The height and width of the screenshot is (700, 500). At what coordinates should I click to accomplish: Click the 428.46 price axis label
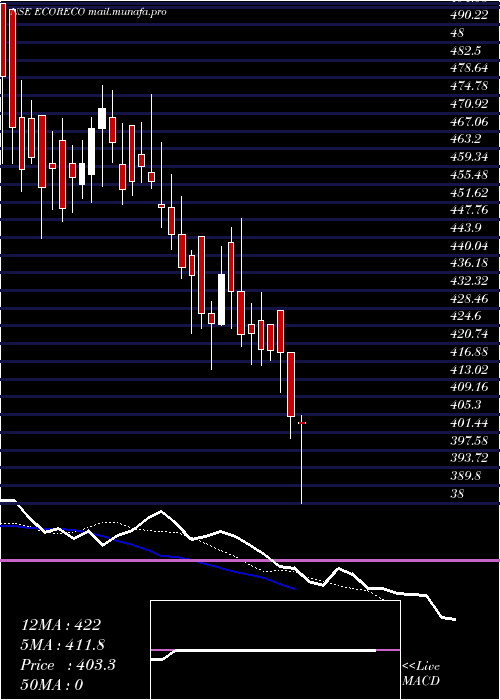pos(469,299)
